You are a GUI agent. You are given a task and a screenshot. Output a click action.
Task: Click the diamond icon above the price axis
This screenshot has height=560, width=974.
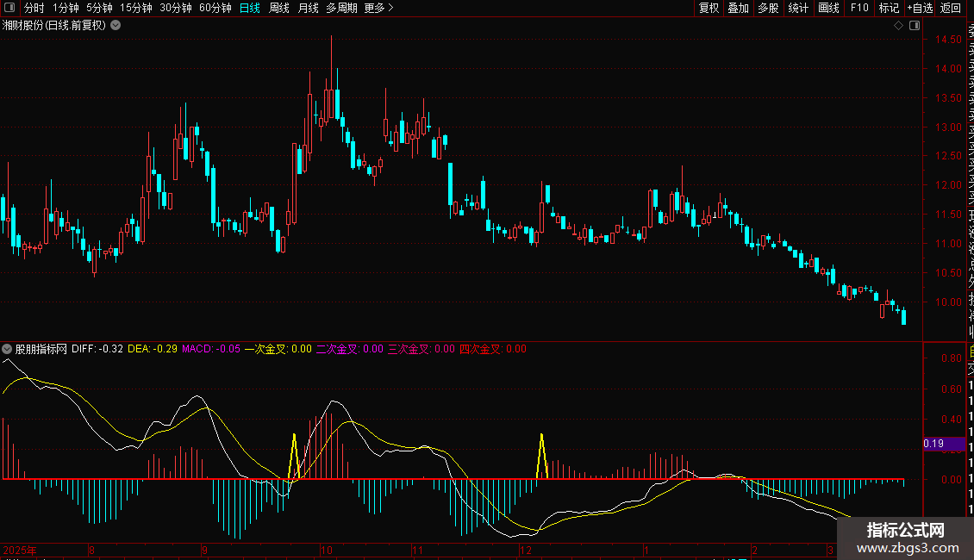tap(898, 26)
